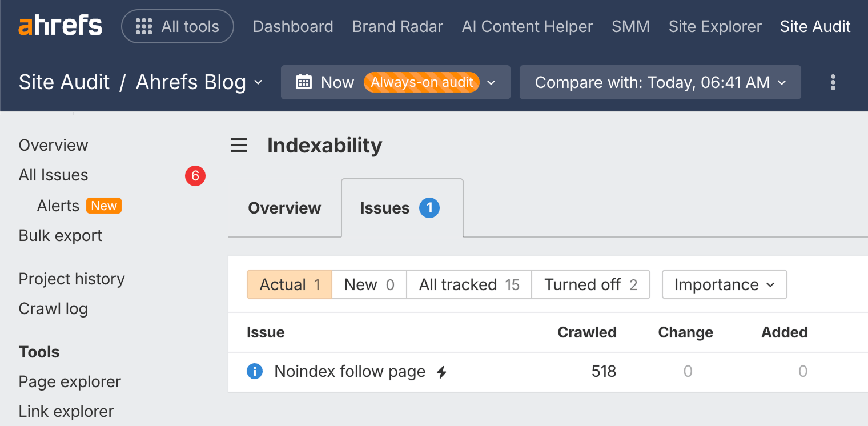Open the three-dot options menu
The image size is (868, 426).
click(x=833, y=82)
